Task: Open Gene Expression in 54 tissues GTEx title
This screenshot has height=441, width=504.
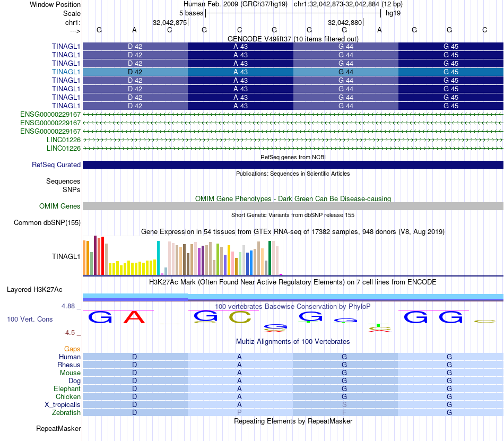Action: (x=293, y=232)
